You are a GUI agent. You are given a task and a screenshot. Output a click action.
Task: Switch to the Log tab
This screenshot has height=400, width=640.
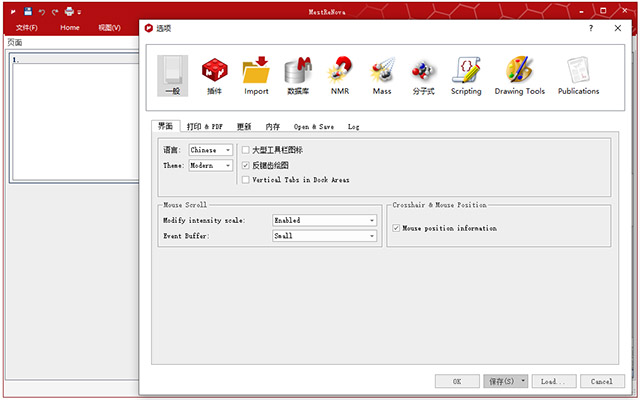(353, 127)
